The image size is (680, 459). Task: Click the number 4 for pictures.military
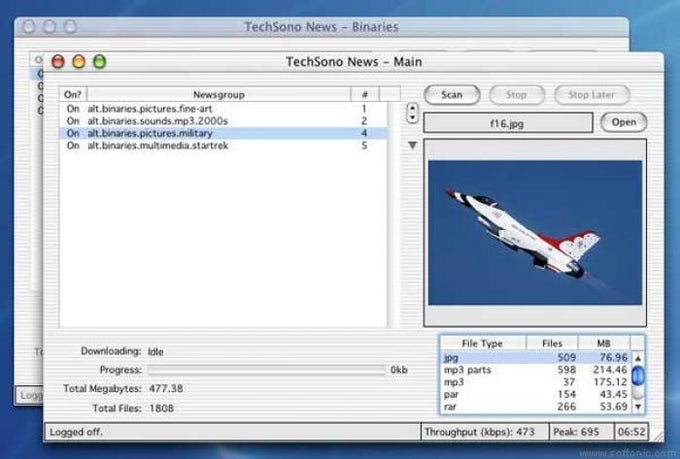pos(364,133)
